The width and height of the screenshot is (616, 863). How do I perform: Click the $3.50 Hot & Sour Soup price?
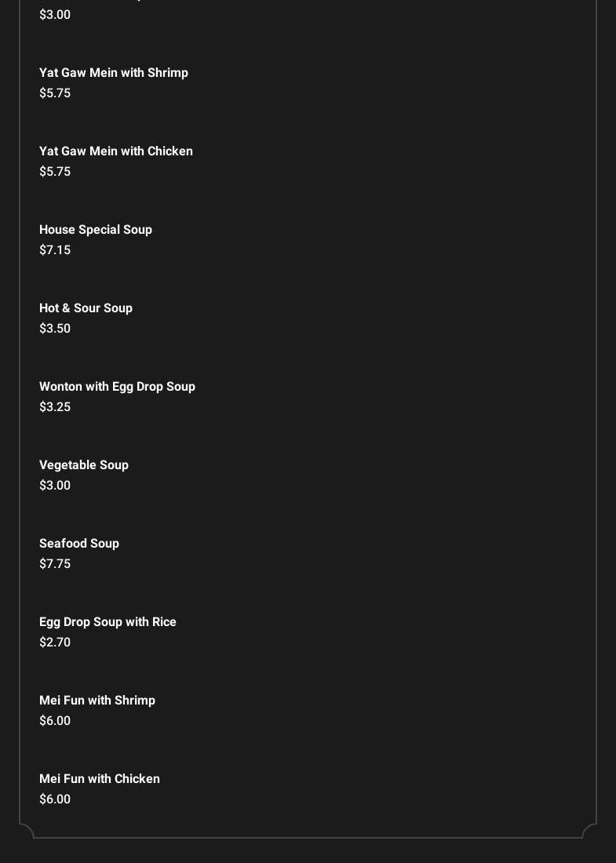click(55, 329)
